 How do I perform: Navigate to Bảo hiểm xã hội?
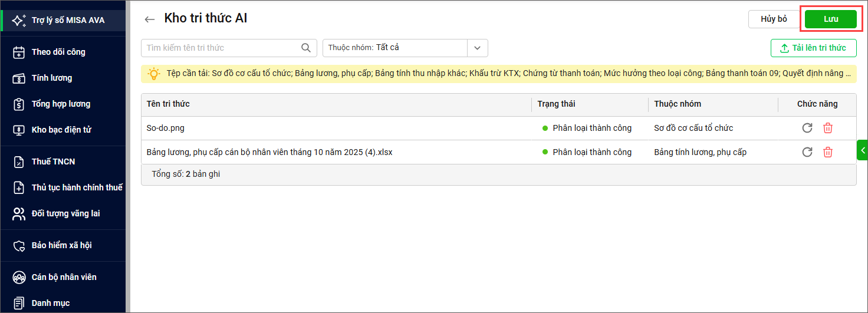point(61,245)
